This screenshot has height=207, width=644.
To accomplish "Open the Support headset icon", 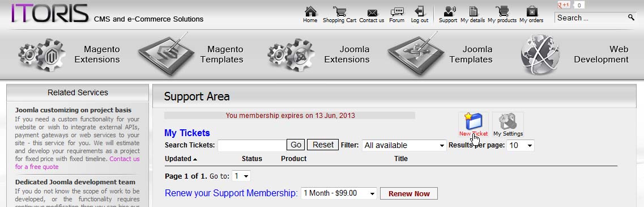I will click(x=449, y=11).
